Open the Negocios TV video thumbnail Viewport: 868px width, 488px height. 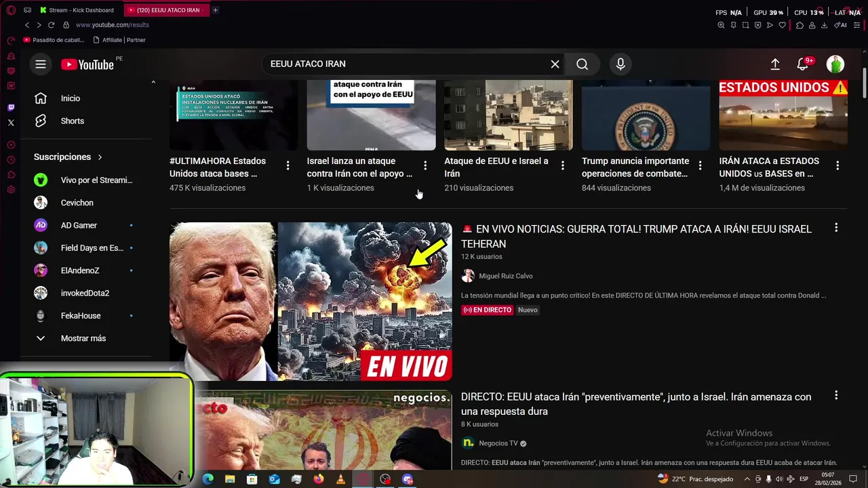tap(323, 430)
